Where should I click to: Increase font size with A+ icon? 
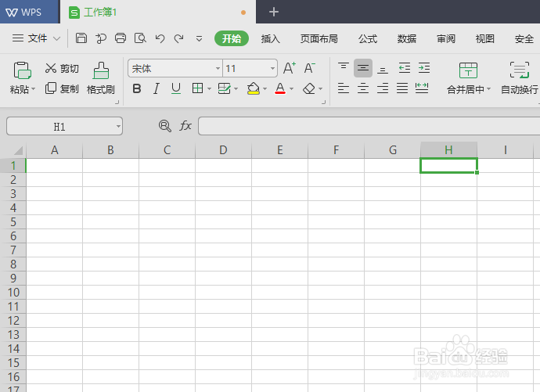(290, 68)
